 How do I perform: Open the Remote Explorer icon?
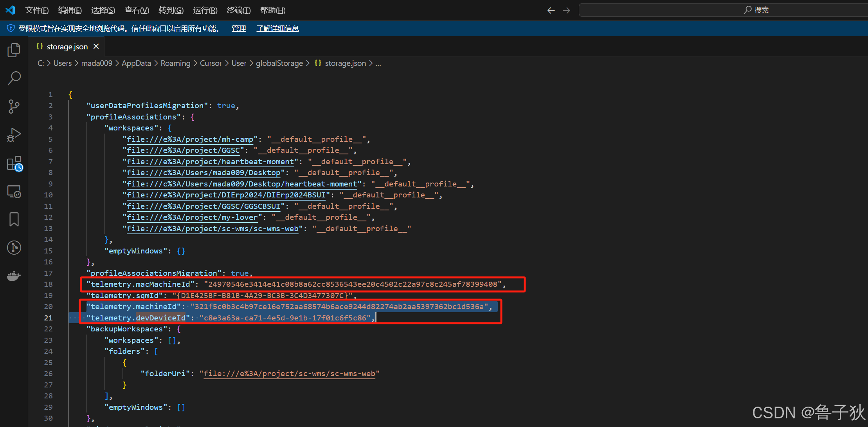coord(14,192)
